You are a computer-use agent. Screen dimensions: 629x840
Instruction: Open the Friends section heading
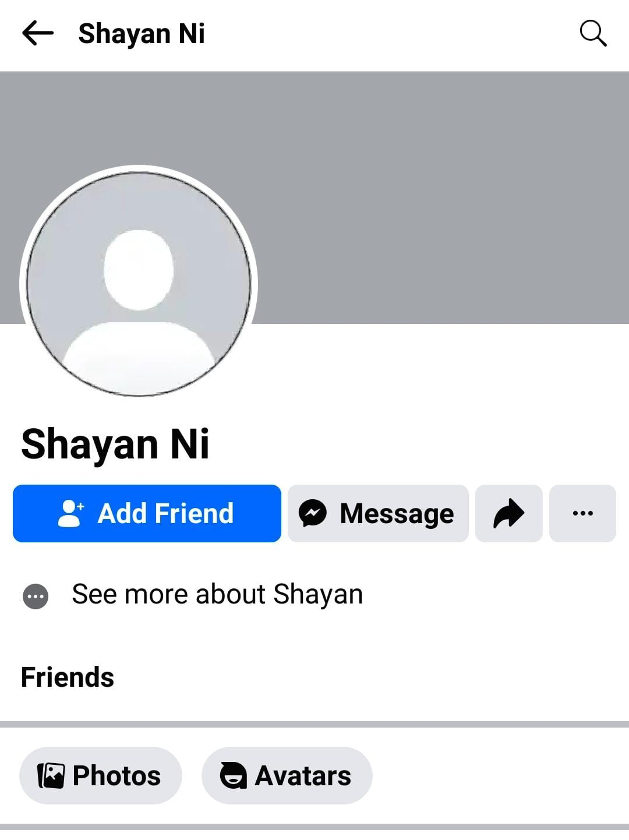pos(68,677)
